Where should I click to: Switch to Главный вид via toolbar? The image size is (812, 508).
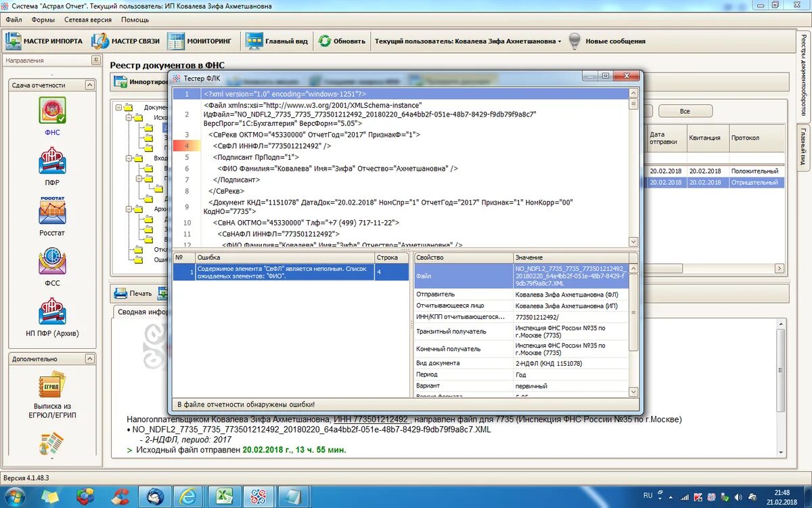pos(277,41)
